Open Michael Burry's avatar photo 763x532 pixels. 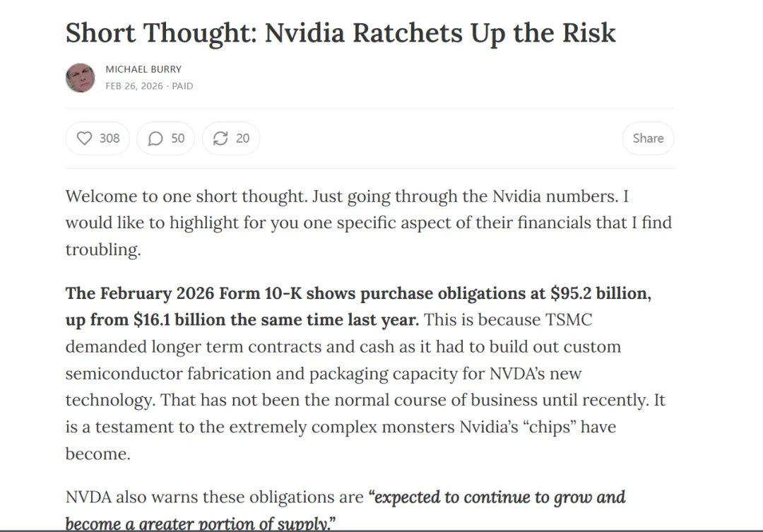tap(81, 78)
